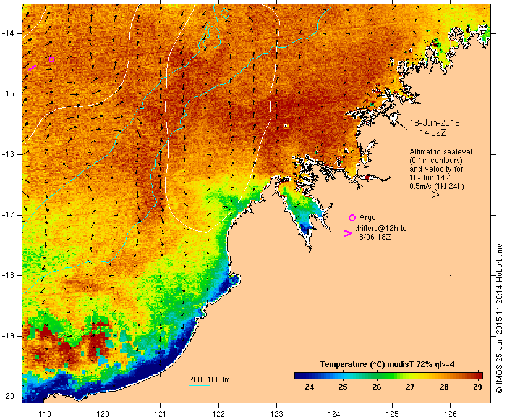Click the color bar tick label "24"
Screen dimensions: 507x420
pyautogui.click(x=309, y=387)
